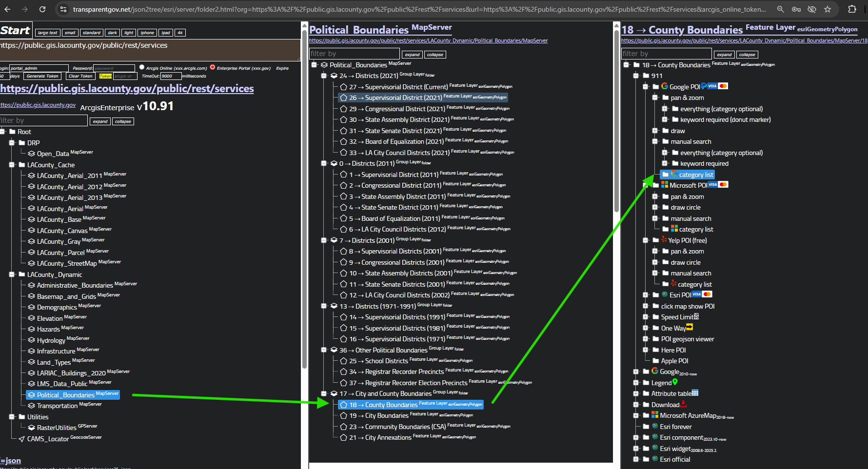Select the Transportation MapServer tree item
Screen dimensions: 868x469
(x=57, y=406)
